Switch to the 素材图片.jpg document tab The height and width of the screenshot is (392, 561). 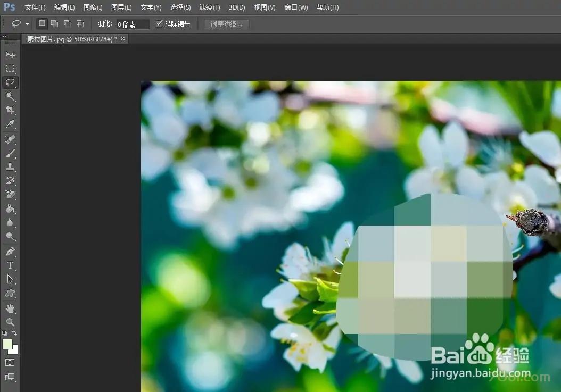tap(72, 39)
